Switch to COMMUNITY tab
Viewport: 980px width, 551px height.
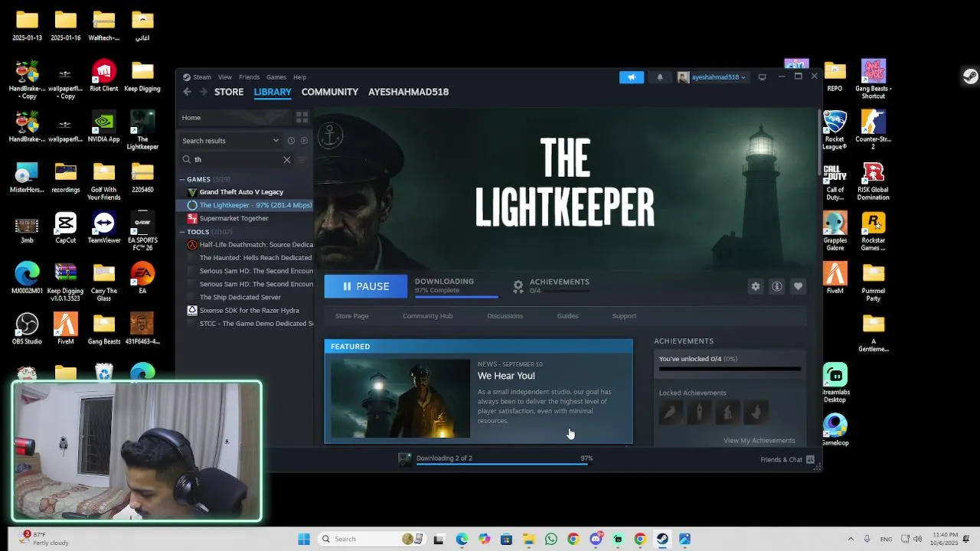(x=329, y=92)
